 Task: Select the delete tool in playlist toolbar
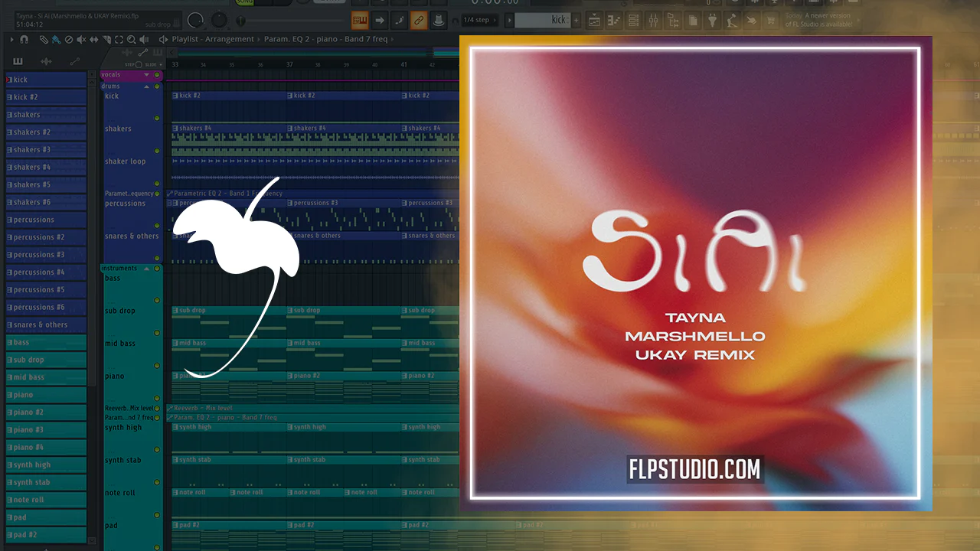pyautogui.click(x=69, y=39)
